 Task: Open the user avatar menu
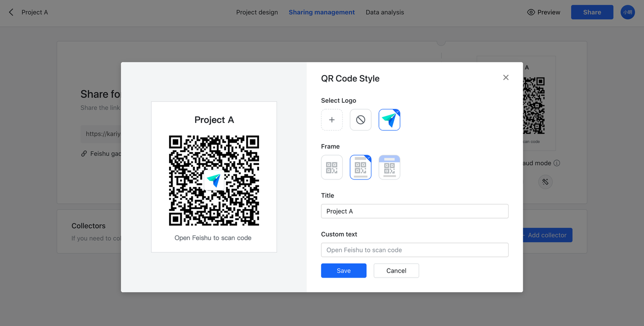pyautogui.click(x=628, y=12)
